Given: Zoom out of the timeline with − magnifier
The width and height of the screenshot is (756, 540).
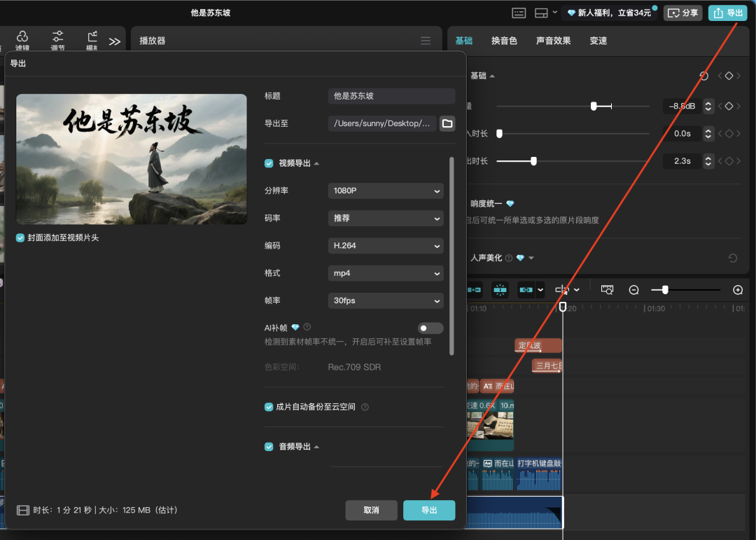Looking at the screenshot, I should click(633, 289).
